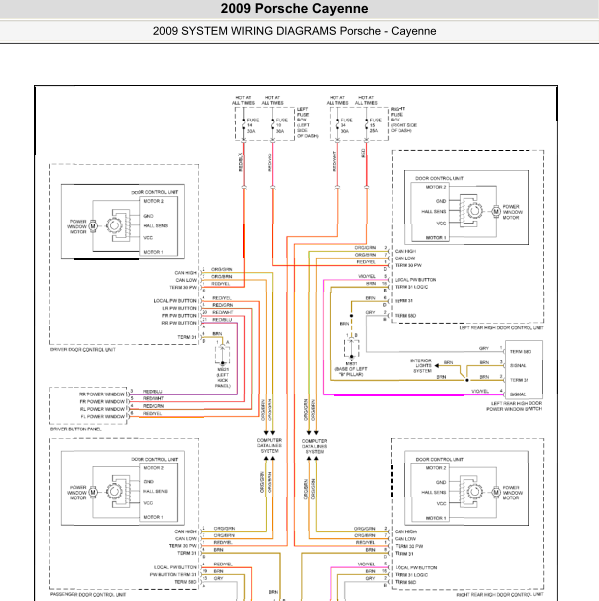Click the Fuse 34 30A symbol
The width and height of the screenshot is (599, 601).
pos(337,125)
